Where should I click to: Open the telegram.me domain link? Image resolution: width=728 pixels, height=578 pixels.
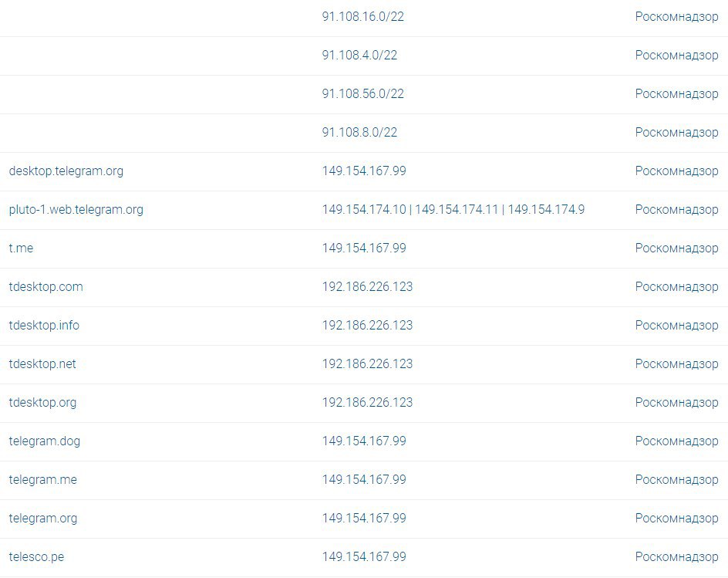[42, 480]
